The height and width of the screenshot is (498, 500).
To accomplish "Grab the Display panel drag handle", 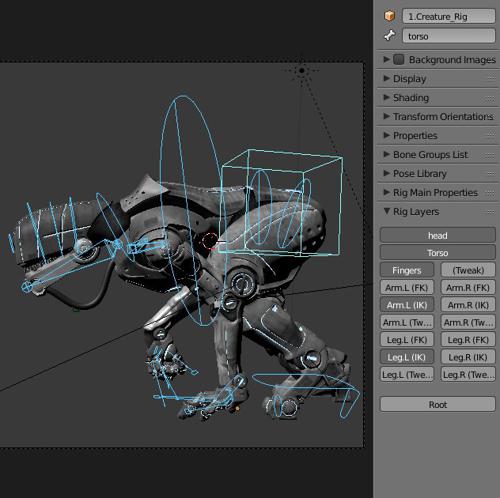I will [491, 79].
